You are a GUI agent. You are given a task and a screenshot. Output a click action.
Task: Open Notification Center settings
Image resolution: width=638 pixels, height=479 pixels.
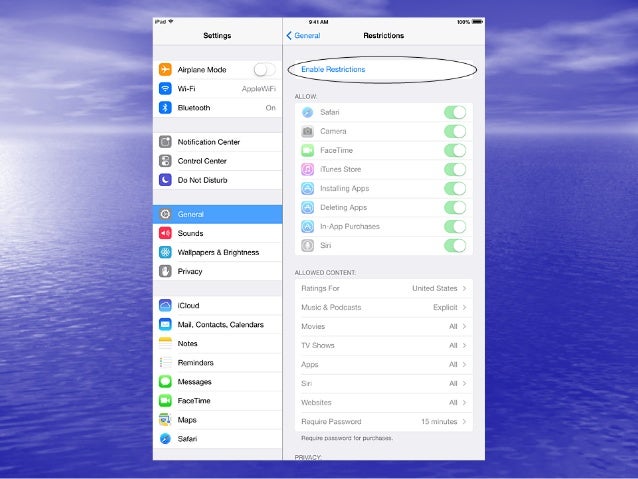[217, 142]
